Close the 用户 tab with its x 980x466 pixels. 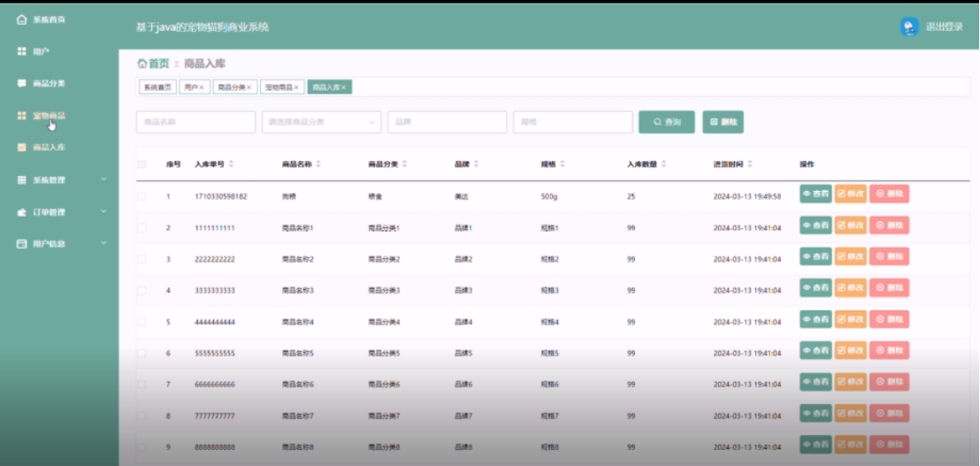(202, 88)
